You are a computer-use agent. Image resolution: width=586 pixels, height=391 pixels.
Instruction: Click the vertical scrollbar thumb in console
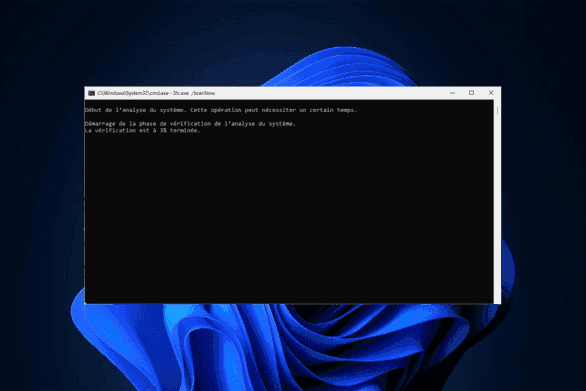(x=497, y=111)
